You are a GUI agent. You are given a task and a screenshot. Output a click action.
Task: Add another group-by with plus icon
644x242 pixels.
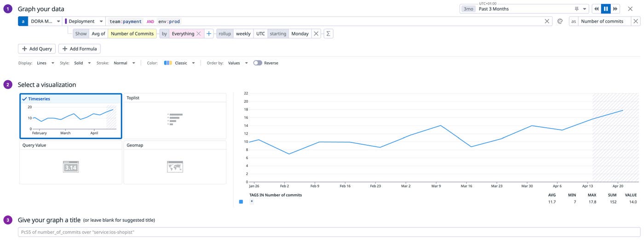[208, 34]
